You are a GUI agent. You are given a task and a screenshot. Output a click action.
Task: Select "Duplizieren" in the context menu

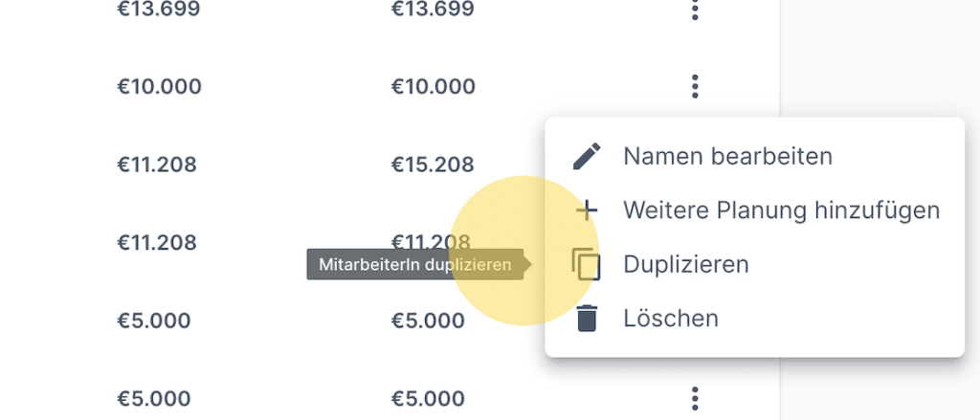click(685, 264)
